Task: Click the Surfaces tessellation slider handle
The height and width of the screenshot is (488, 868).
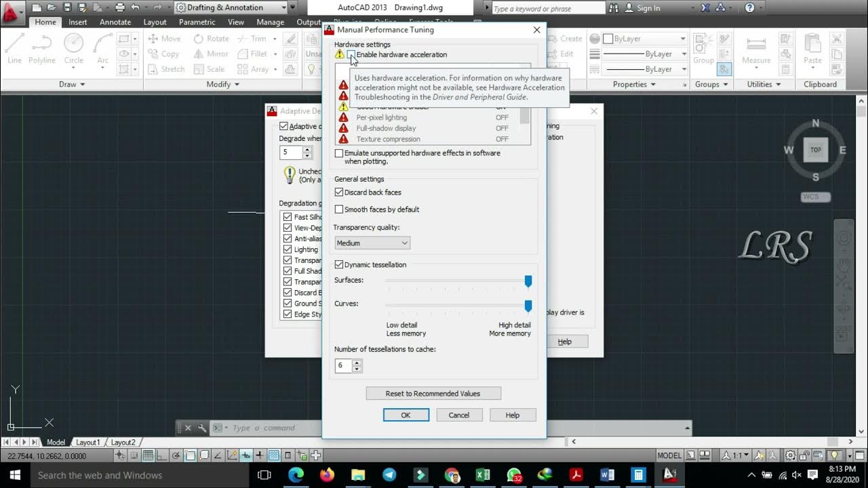Action: click(528, 281)
